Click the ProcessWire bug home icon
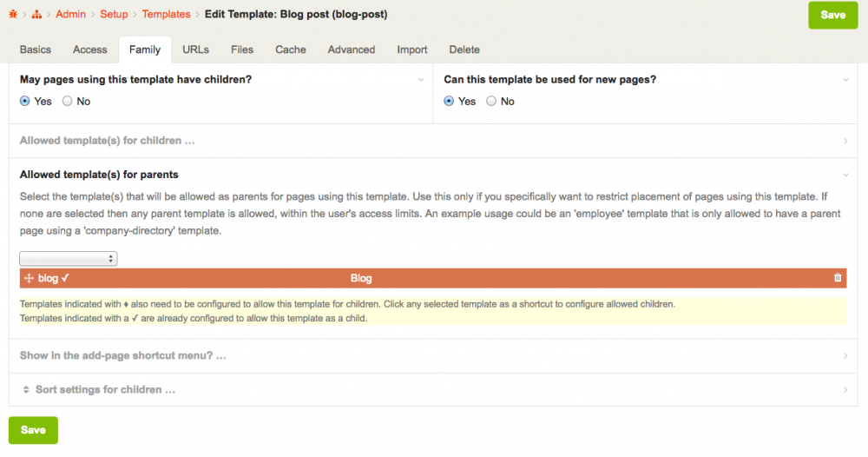 (x=13, y=15)
